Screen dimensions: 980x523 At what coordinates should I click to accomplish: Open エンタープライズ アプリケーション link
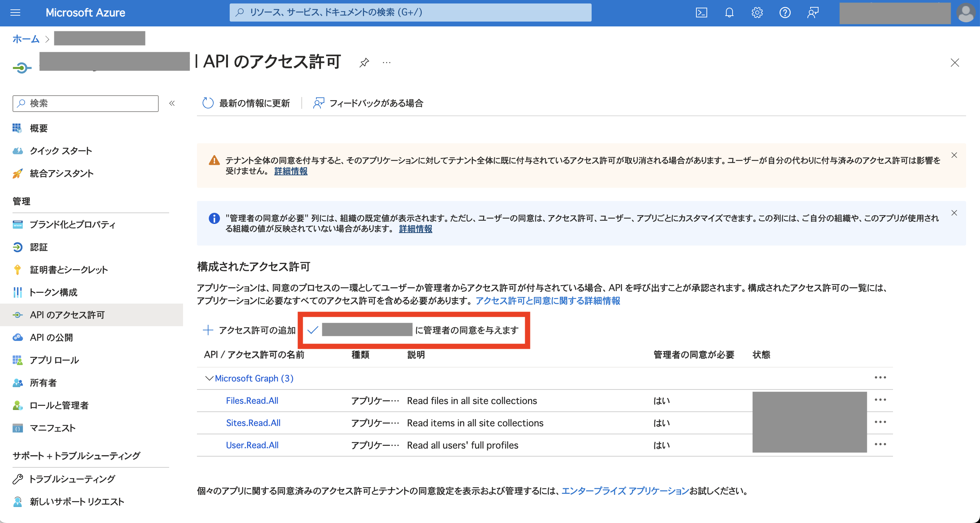click(x=625, y=491)
